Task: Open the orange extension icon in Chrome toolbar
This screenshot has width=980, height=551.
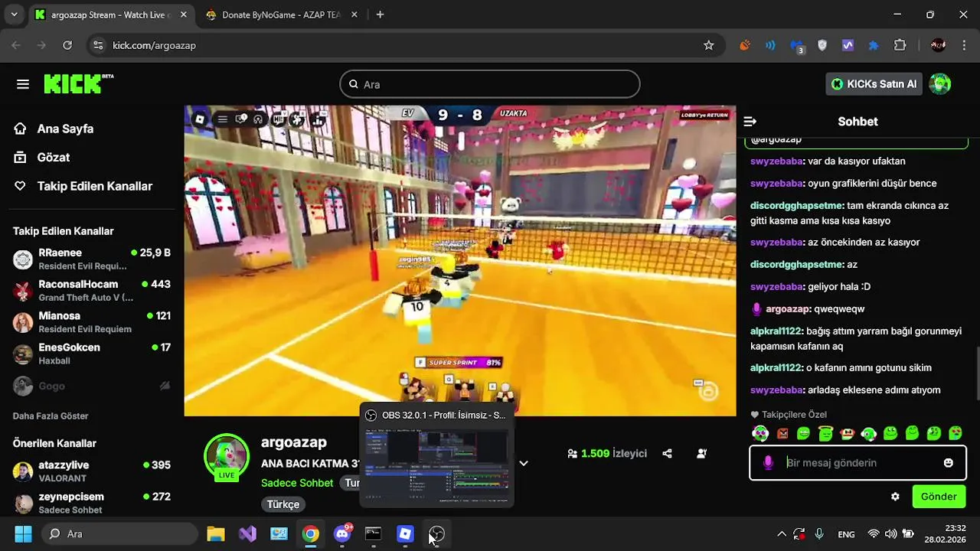Action: click(744, 45)
